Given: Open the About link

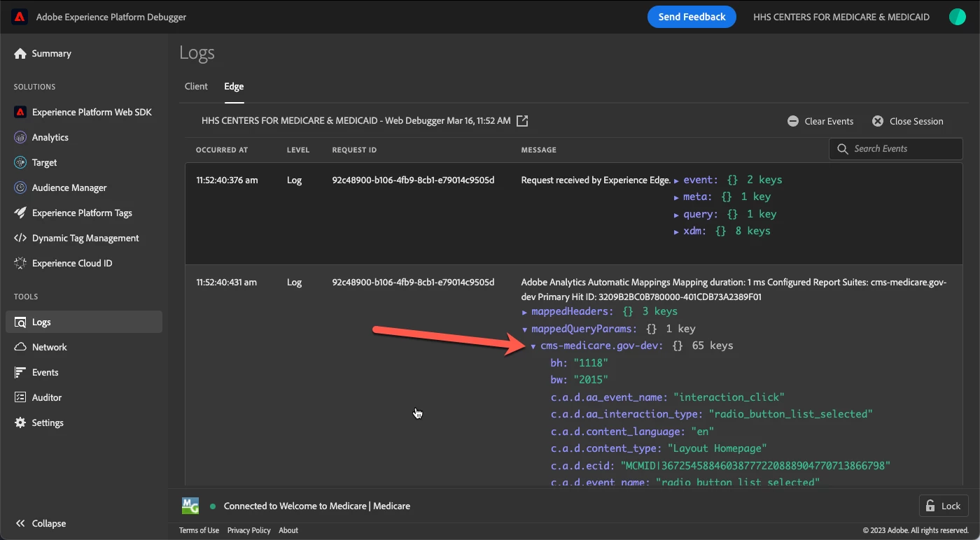Looking at the screenshot, I should [x=288, y=530].
